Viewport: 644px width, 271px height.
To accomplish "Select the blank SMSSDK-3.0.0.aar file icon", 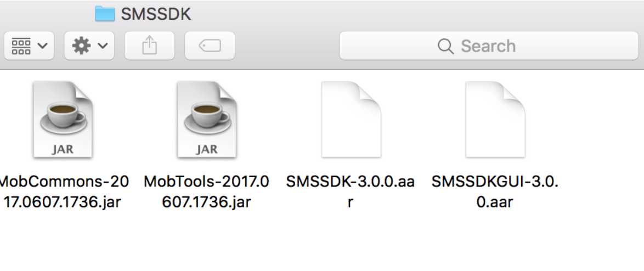I will tap(351, 119).
